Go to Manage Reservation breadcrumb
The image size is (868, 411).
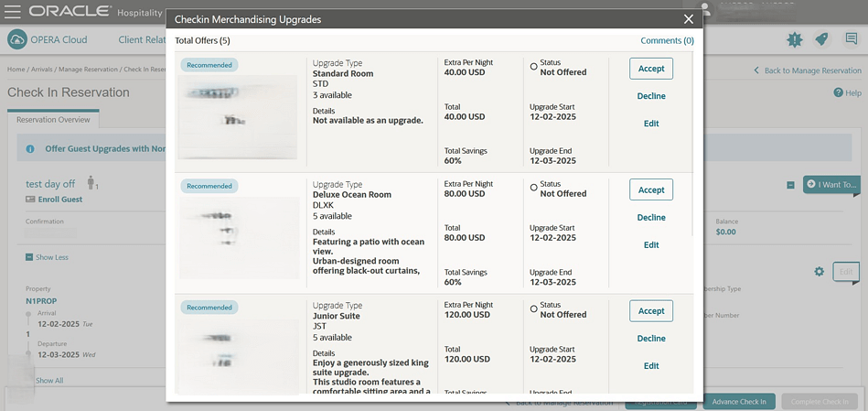[x=88, y=70]
